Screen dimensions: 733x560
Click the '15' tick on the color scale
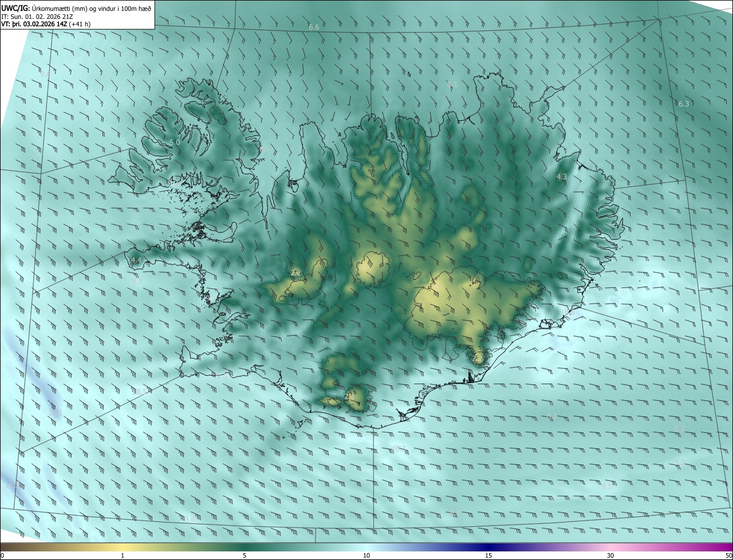(x=488, y=555)
